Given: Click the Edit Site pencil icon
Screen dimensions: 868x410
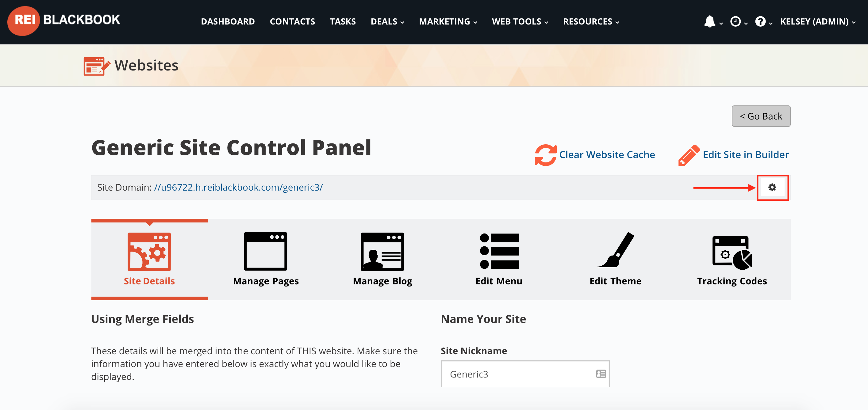Looking at the screenshot, I should pos(689,155).
